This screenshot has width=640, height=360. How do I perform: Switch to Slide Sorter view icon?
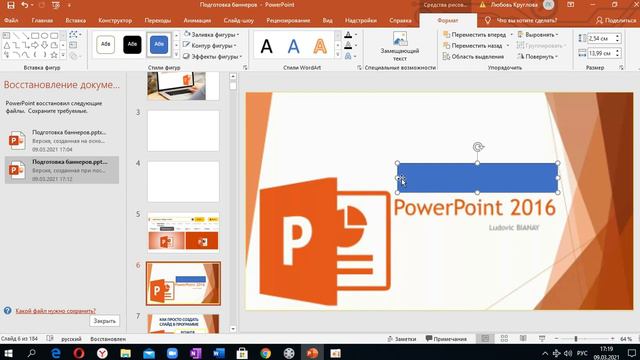504,339
